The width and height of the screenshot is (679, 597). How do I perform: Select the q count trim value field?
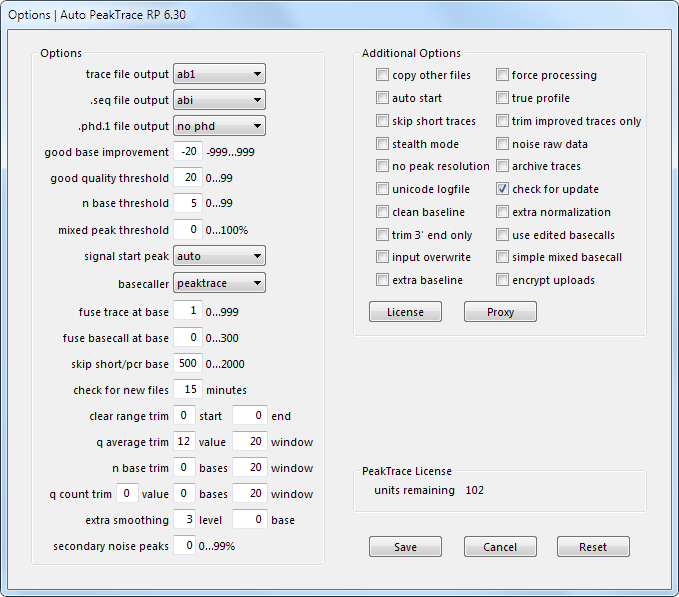[127, 493]
